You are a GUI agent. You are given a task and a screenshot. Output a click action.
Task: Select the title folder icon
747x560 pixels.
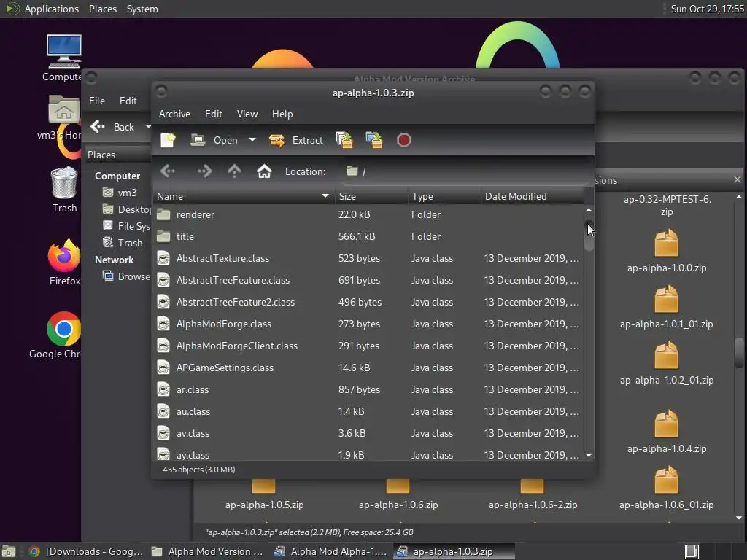[x=163, y=236]
